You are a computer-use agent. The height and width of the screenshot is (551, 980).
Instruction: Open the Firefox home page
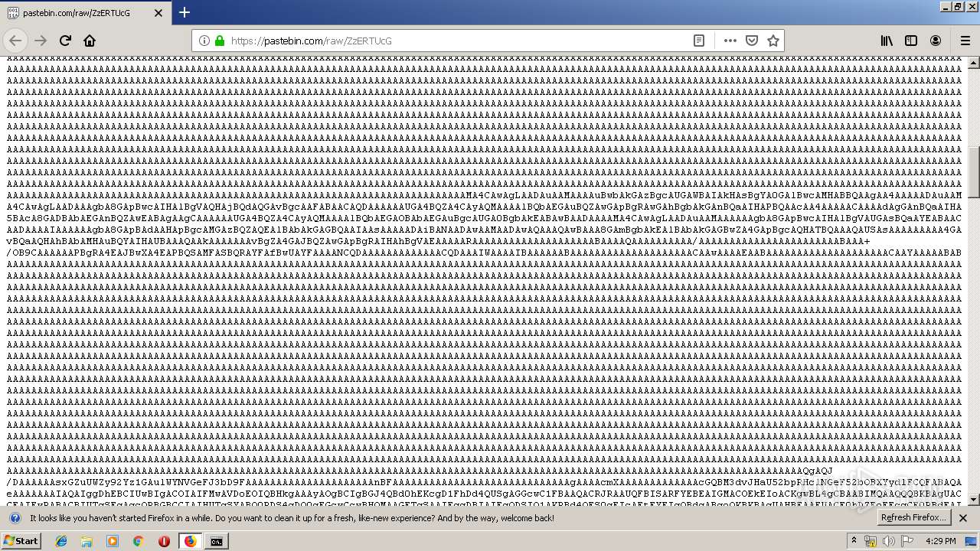click(90, 41)
